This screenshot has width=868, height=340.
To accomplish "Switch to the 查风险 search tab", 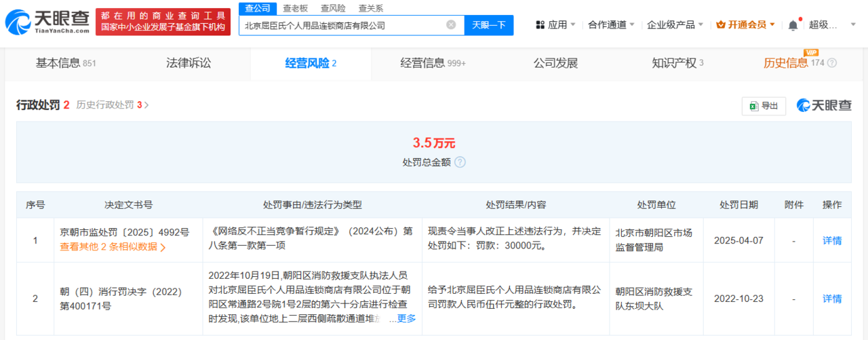I will (333, 8).
